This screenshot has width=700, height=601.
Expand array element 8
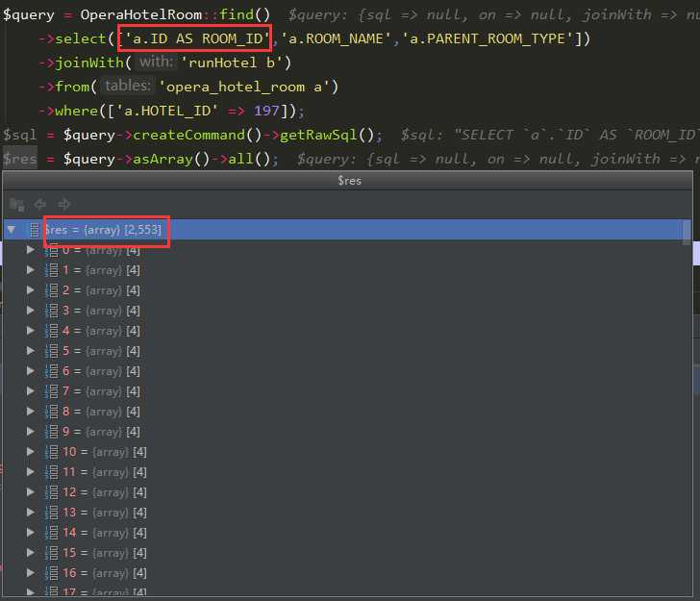31,412
